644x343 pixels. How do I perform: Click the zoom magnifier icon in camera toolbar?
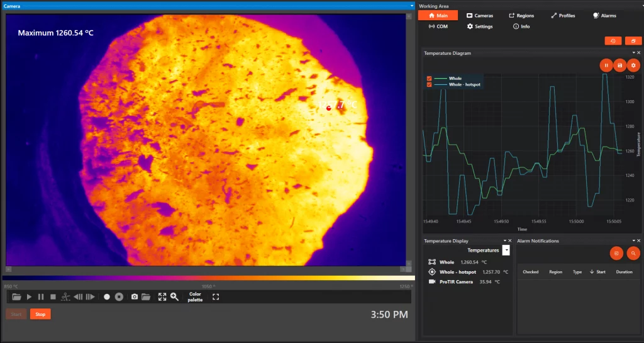tap(174, 296)
